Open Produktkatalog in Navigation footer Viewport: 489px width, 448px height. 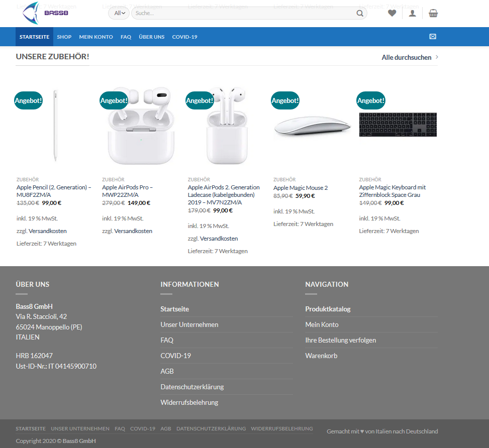click(x=328, y=309)
